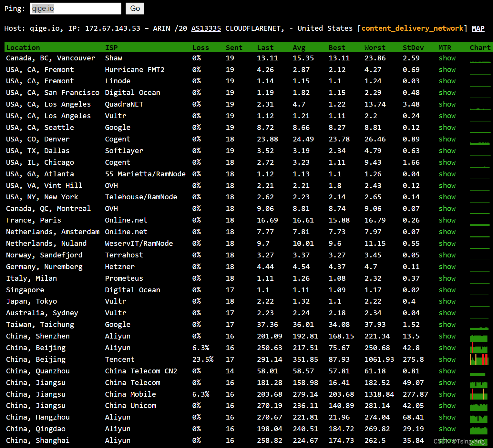Image resolution: width=493 pixels, height=448 pixels.
Task: Select 55 Marietta/RamNode ISP text
Action: pos(145,174)
